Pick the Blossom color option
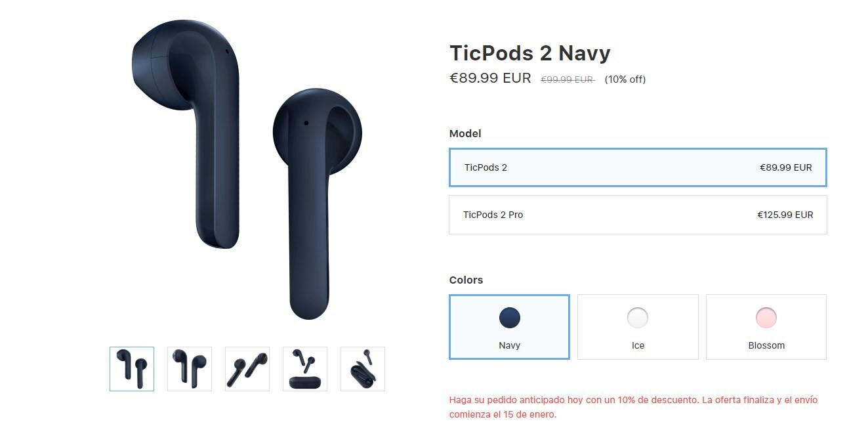 pyautogui.click(x=766, y=327)
